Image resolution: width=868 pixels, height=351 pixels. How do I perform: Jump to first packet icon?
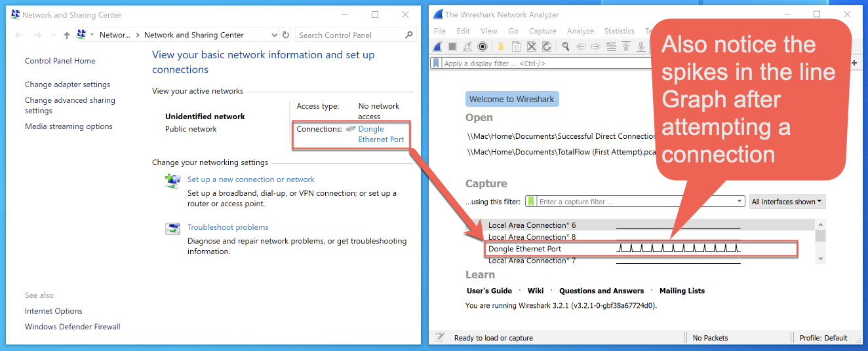[626, 46]
